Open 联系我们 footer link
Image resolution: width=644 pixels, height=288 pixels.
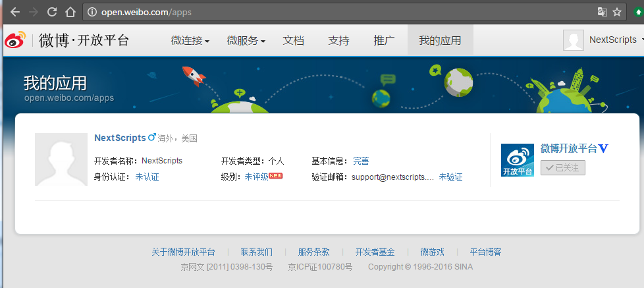[257, 252]
